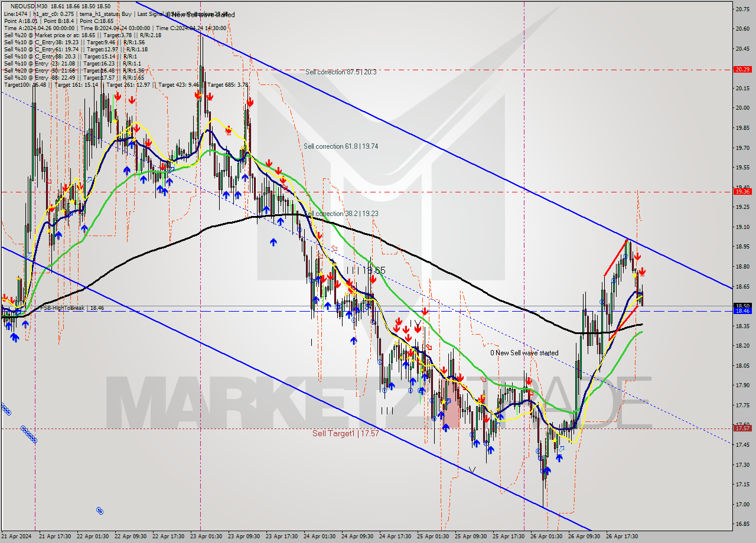Select the '25 Apr 17:30' time label

tap(509, 537)
